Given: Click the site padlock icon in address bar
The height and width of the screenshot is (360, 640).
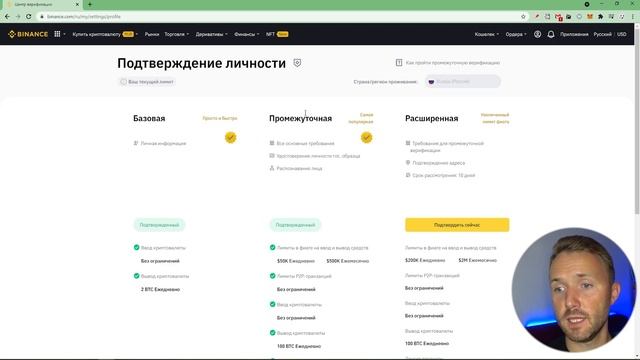Looking at the screenshot, I should click(42, 17).
